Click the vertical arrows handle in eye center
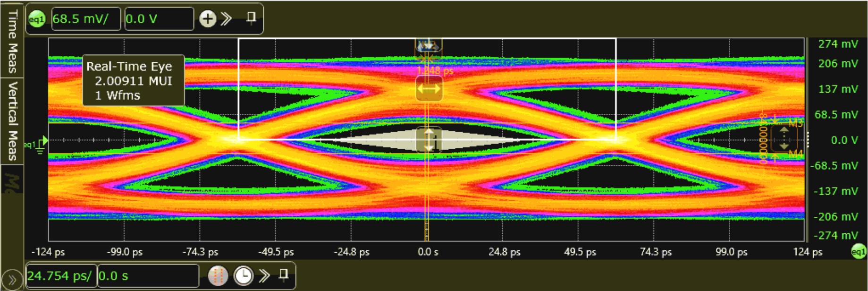The height and width of the screenshot is (291, 868). point(429,140)
